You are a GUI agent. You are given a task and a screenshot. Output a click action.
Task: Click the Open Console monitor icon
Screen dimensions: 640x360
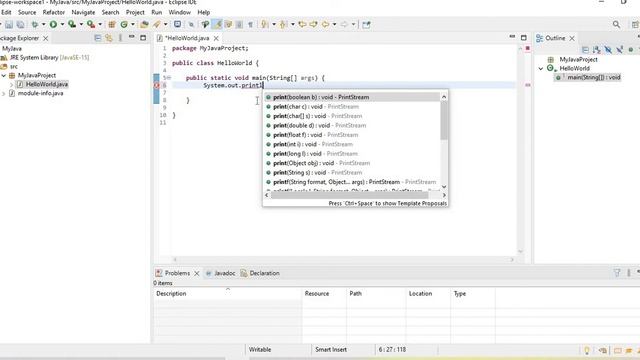pyautogui.click(x=178, y=24)
